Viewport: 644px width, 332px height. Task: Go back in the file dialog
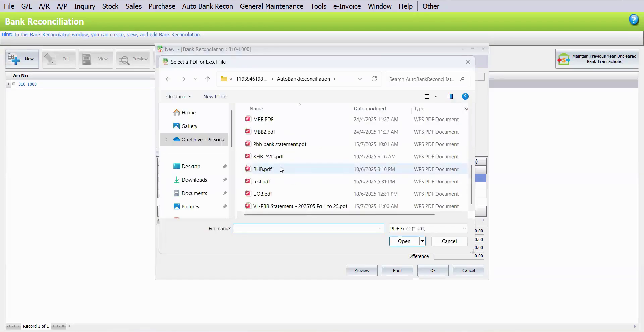[x=168, y=79]
